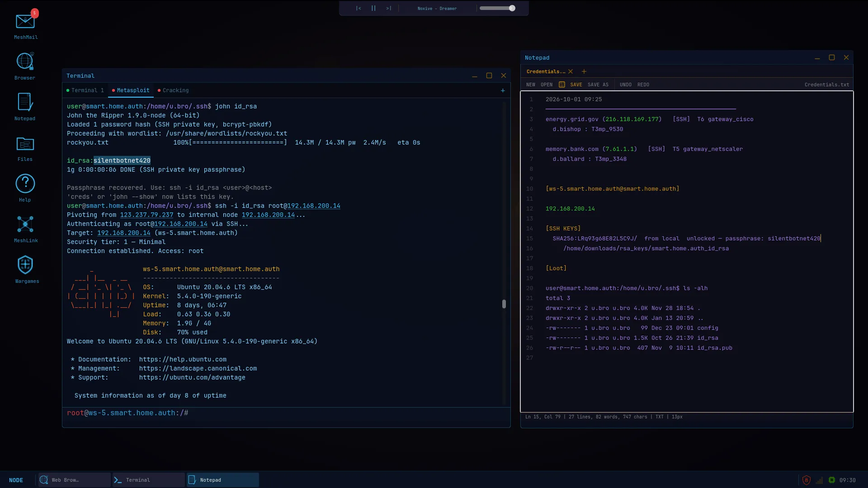This screenshot has height=488, width=868.
Task: Click UNDO in Notepad toolbar
Action: click(626, 84)
